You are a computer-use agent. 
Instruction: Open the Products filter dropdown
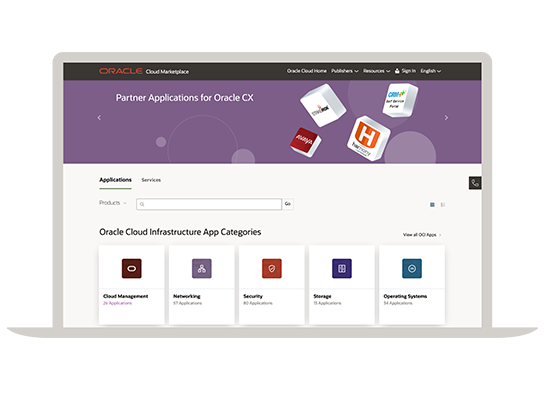[x=113, y=203]
